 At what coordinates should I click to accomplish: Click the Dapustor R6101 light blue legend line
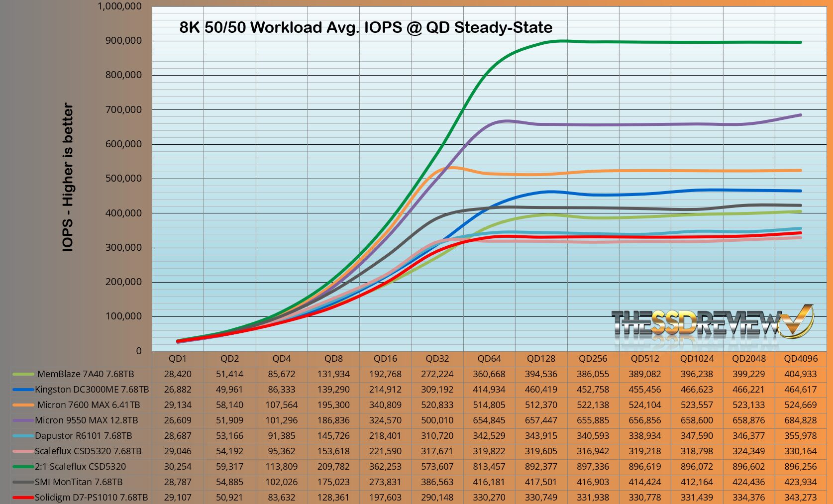(23, 436)
